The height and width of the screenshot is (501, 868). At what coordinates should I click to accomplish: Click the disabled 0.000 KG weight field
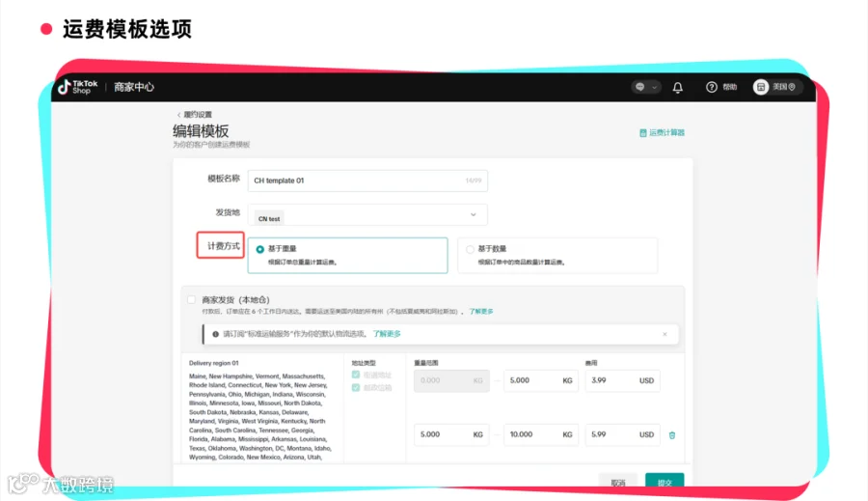click(451, 380)
